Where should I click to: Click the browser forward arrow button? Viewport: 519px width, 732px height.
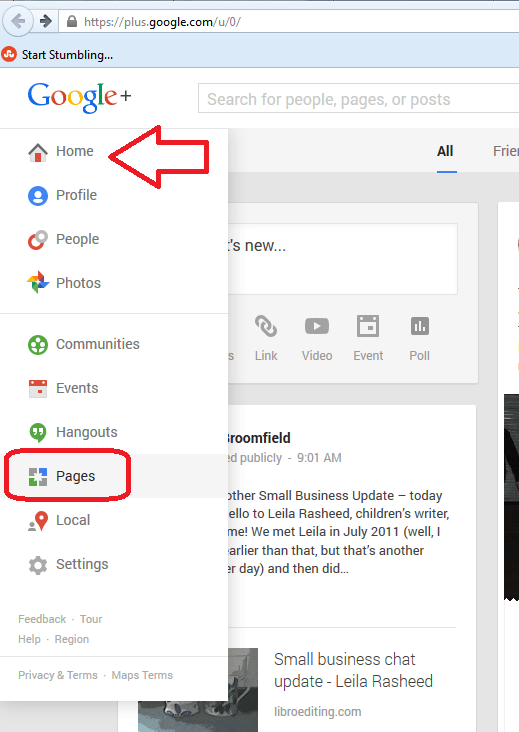tap(46, 21)
